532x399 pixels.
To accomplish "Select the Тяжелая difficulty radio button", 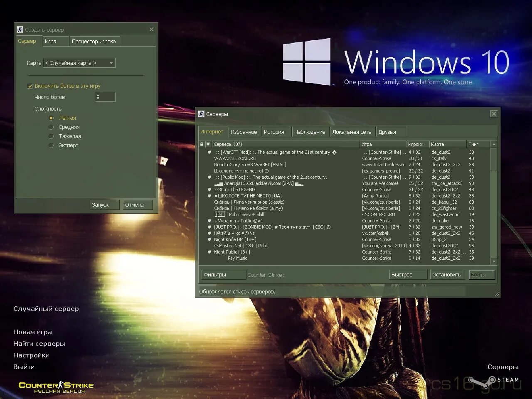I will [x=51, y=136].
